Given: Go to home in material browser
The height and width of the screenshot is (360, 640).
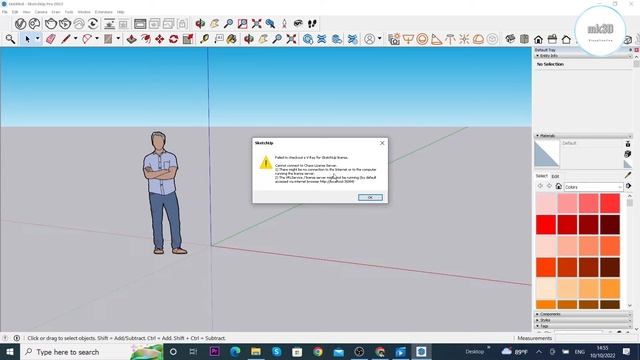Looking at the screenshot, I should point(558,186).
